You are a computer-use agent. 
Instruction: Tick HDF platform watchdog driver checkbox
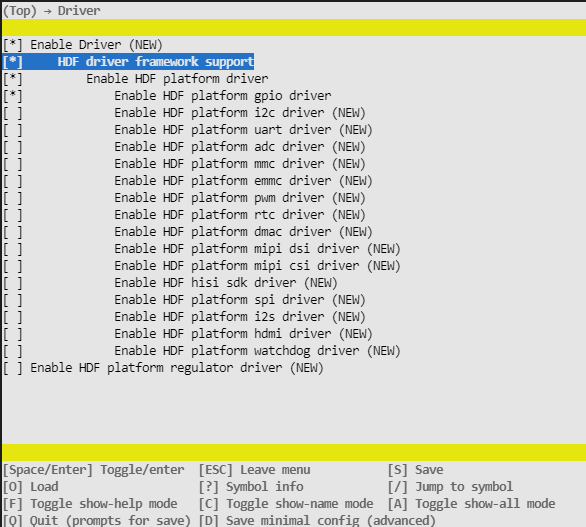[x=202, y=351]
